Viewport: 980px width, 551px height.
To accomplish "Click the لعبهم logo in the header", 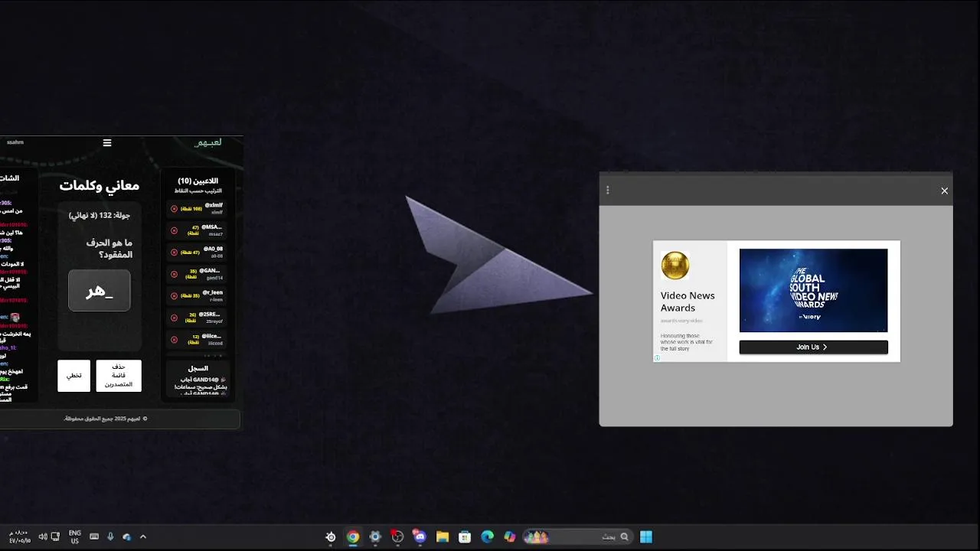I will [x=208, y=142].
